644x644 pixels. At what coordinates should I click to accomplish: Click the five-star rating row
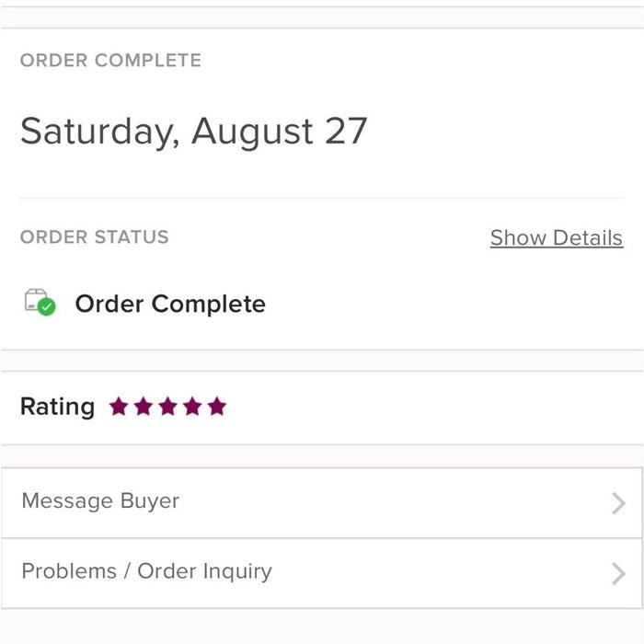pyautogui.click(x=322, y=408)
